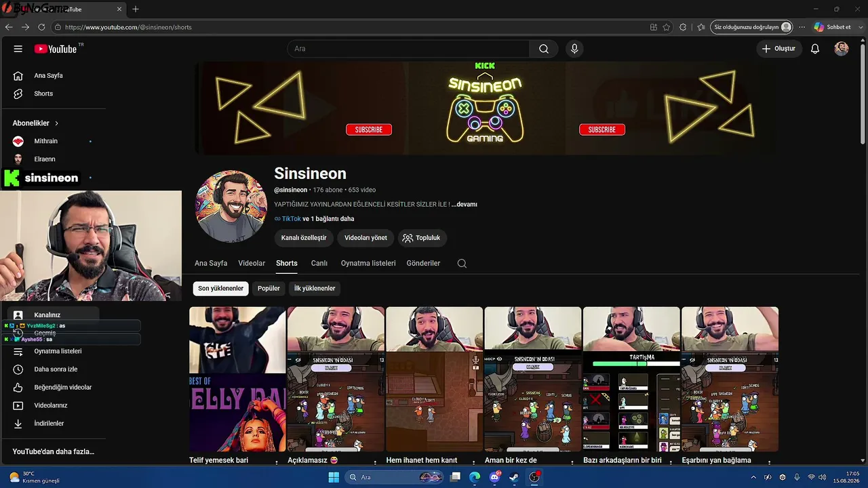The width and height of the screenshot is (868, 488).
Task: Open the browser apps grid icon
Action: coord(653,27)
